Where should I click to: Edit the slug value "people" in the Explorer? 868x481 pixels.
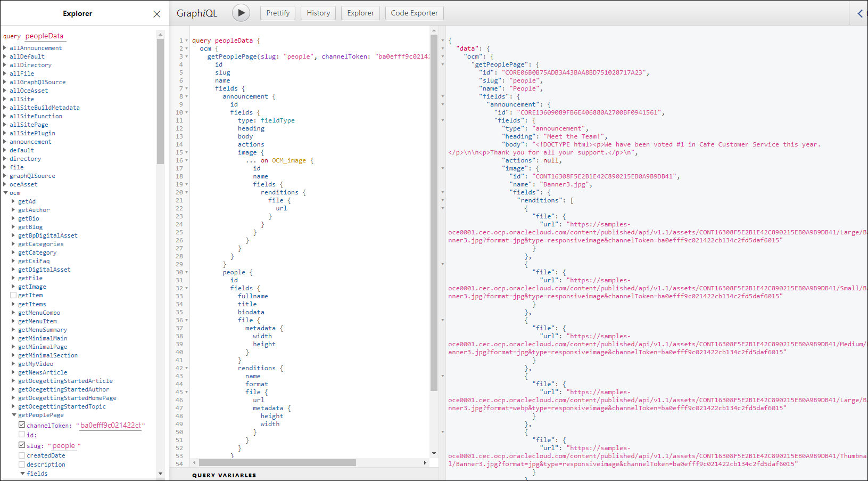point(63,445)
